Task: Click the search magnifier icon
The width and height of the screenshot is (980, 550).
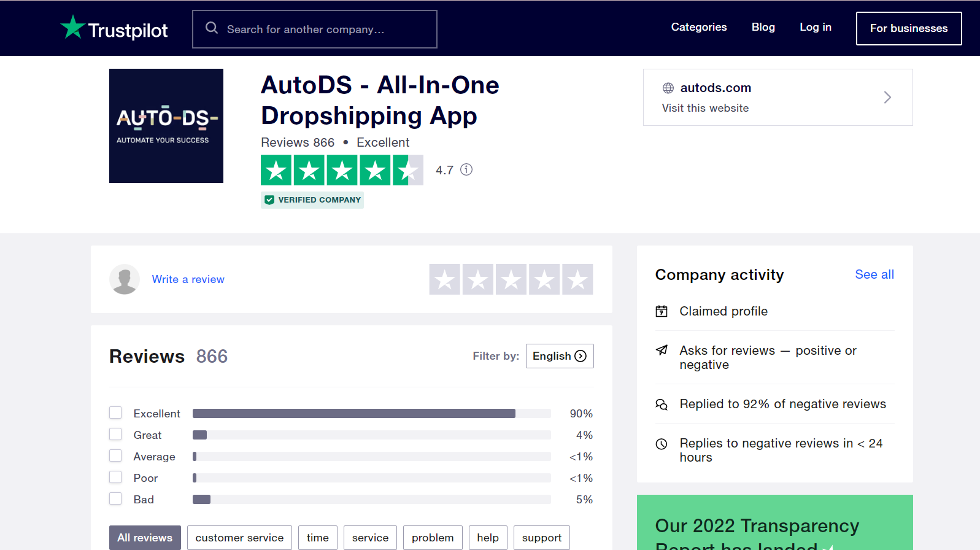Action: [212, 28]
